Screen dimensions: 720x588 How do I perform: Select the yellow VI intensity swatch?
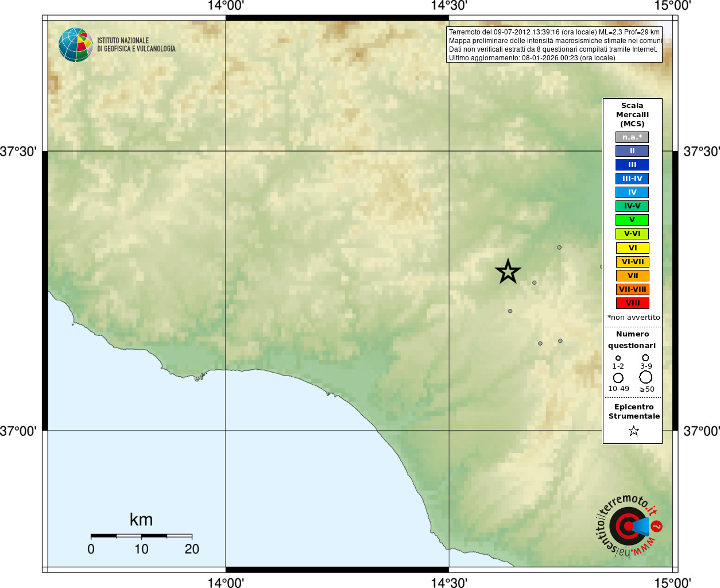[632, 248]
